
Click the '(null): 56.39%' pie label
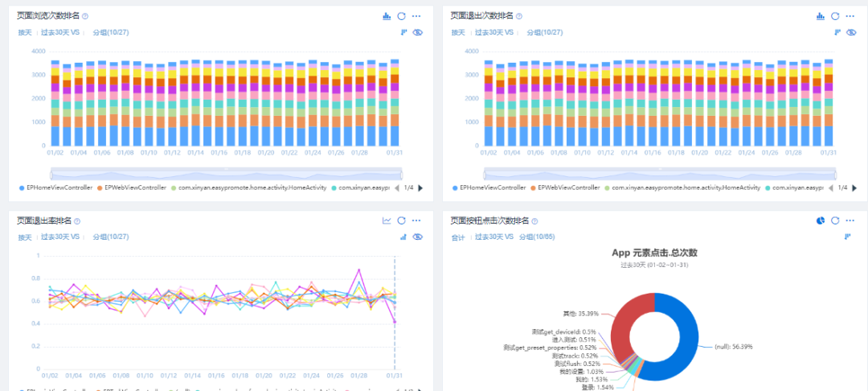click(x=734, y=347)
